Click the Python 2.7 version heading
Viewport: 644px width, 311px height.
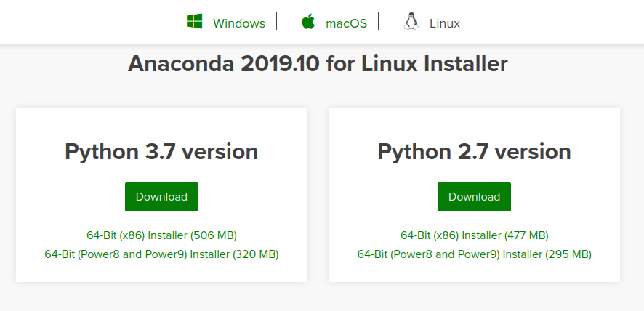pyautogui.click(x=475, y=152)
